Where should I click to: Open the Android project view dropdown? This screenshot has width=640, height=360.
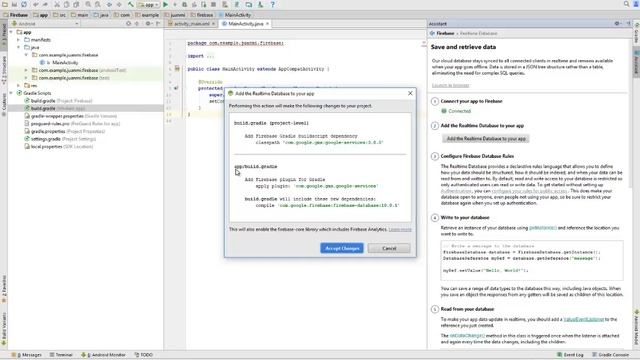(x=45, y=24)
